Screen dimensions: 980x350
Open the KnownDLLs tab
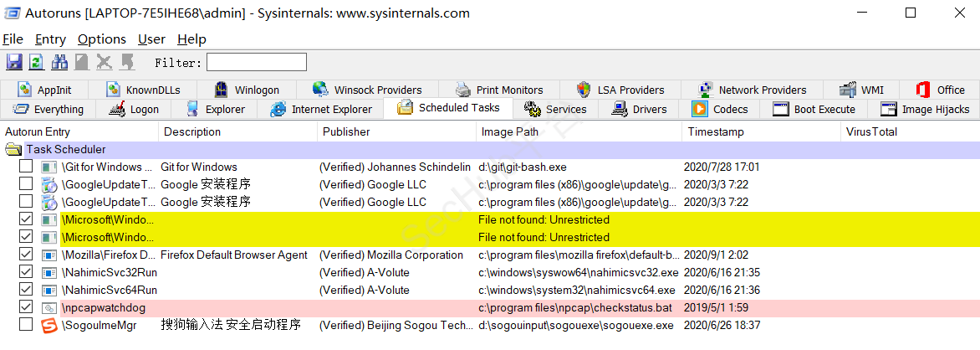tap(142, 90)
